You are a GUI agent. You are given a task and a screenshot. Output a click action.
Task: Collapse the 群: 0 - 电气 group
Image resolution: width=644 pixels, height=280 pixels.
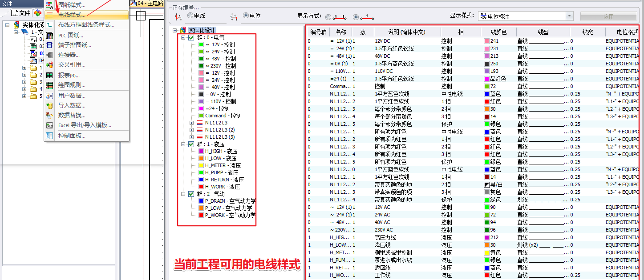(183, 38)
